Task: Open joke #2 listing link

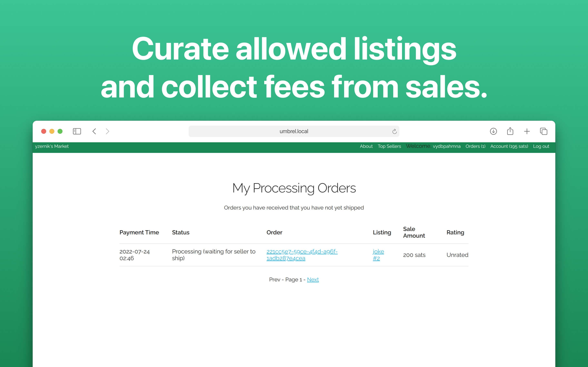Action: (378, 254)
